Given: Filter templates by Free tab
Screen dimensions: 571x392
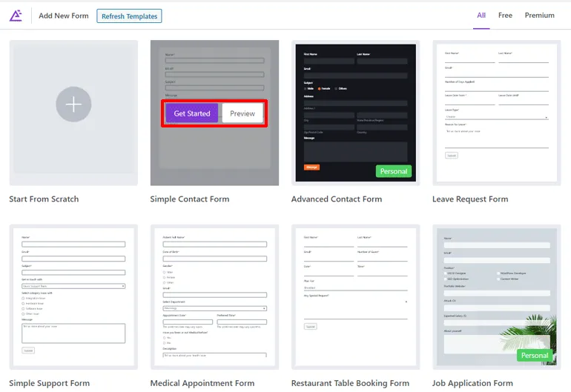Looking at the screenshot, I should point(505,15).
